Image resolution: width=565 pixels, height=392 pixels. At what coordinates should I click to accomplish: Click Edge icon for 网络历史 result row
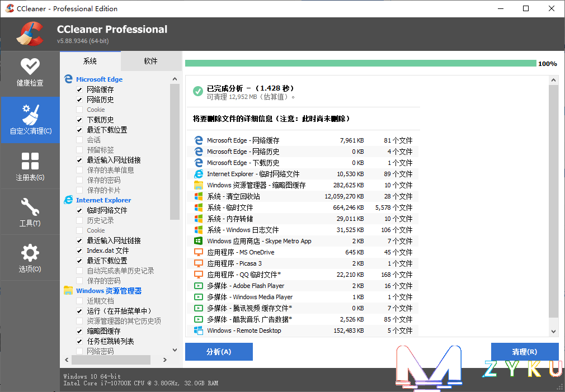click(x=199, y=152)
